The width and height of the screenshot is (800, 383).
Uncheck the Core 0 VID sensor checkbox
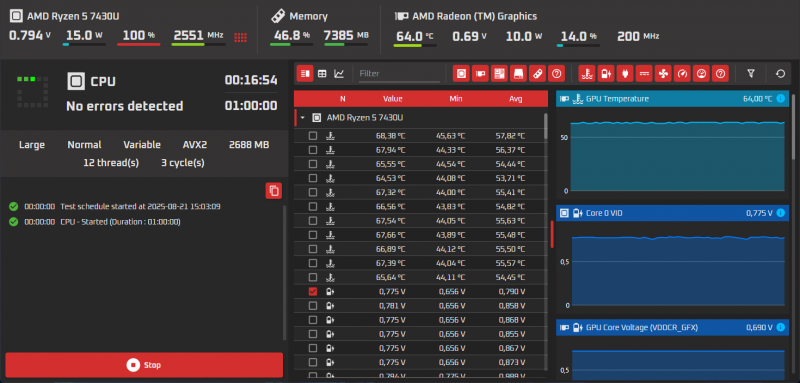click(313, 292)
